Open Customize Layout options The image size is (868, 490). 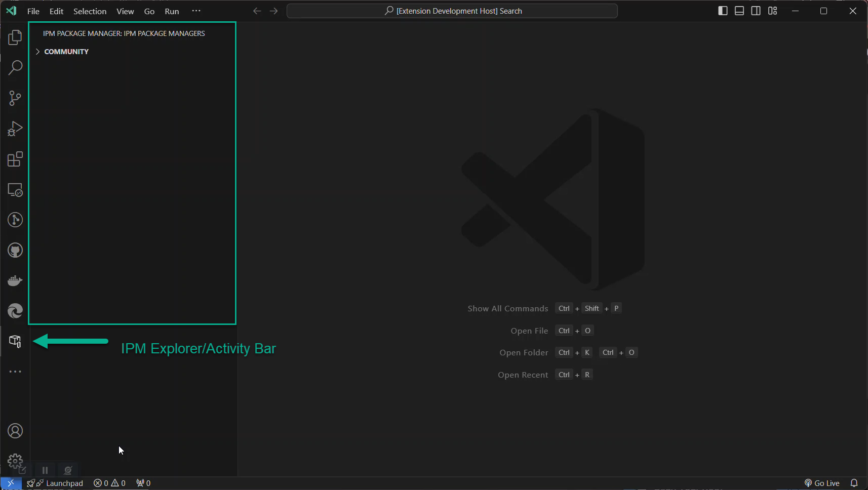[x=773, y=11]
